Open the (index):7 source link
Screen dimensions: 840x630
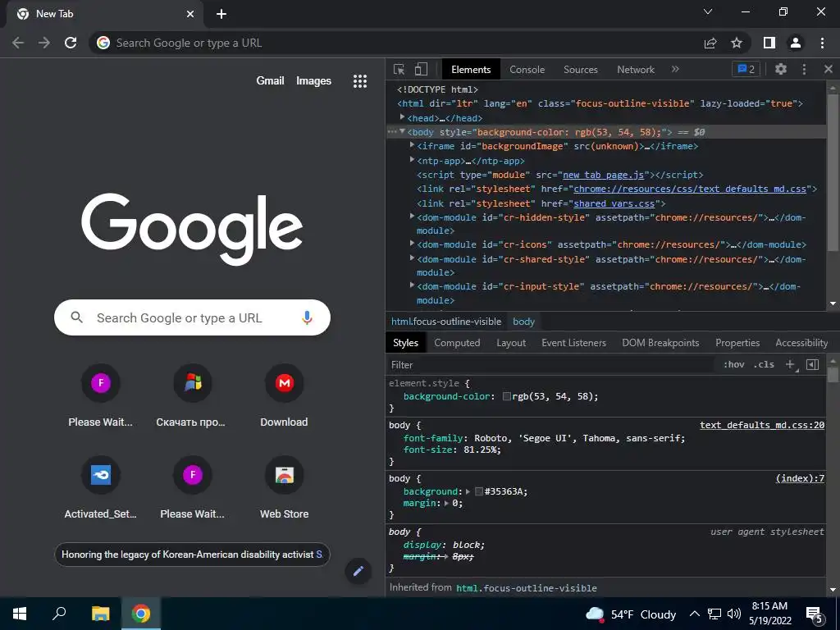[x=800, y=478]
